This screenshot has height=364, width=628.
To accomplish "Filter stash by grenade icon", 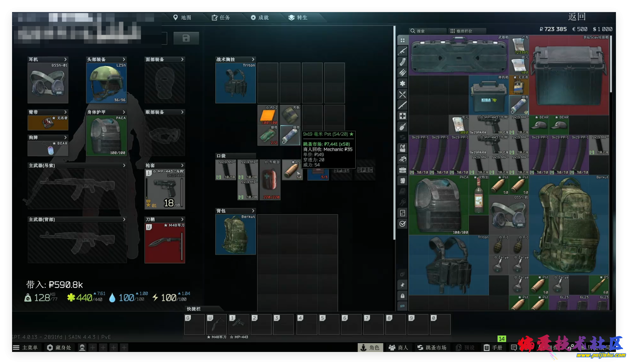I will point(402,127).
